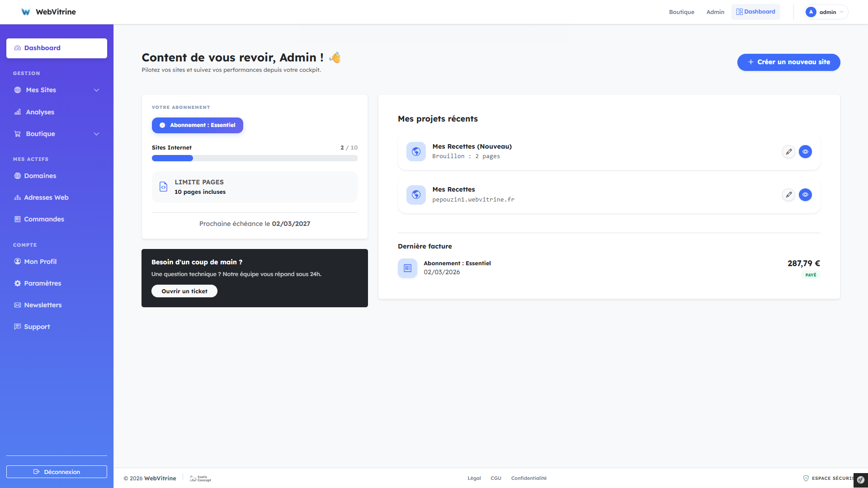
Task: Click the Symfony debug toolbar icon
Action: (860, 480)
